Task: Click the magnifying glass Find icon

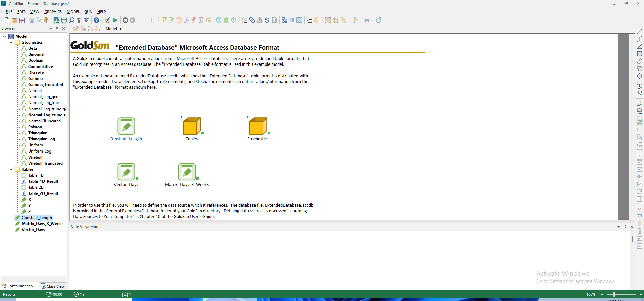Action: (72, 20)
